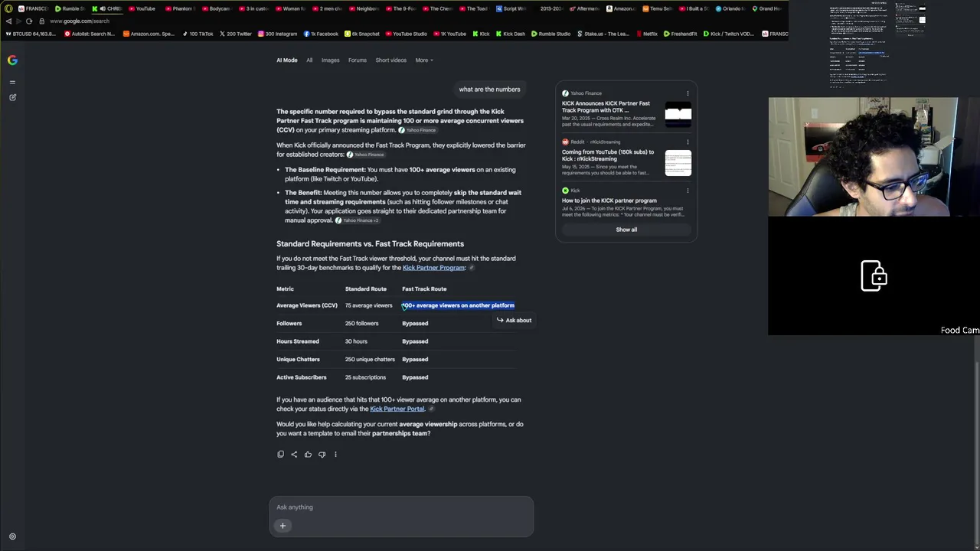980x551 pixels.
Task: Open the How to join the KICK partner program result
Action: [609, 201]
